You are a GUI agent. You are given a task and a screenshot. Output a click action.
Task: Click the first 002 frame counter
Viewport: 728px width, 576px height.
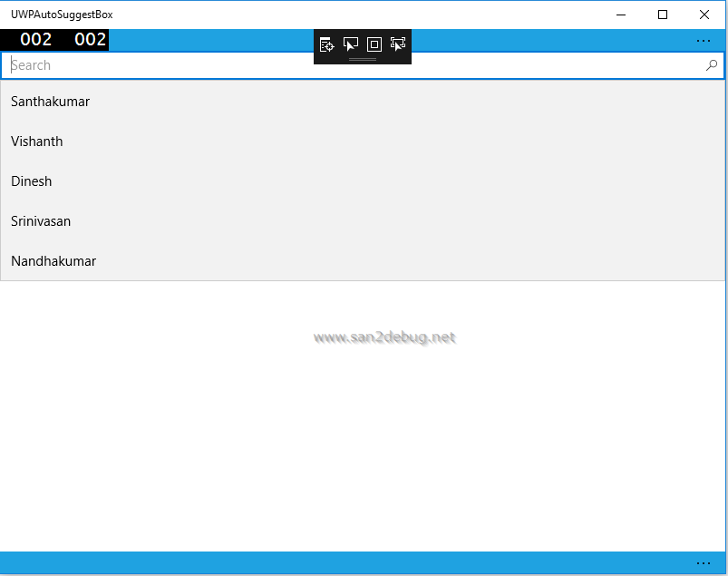pyautogui.click(x=35, y=40)
